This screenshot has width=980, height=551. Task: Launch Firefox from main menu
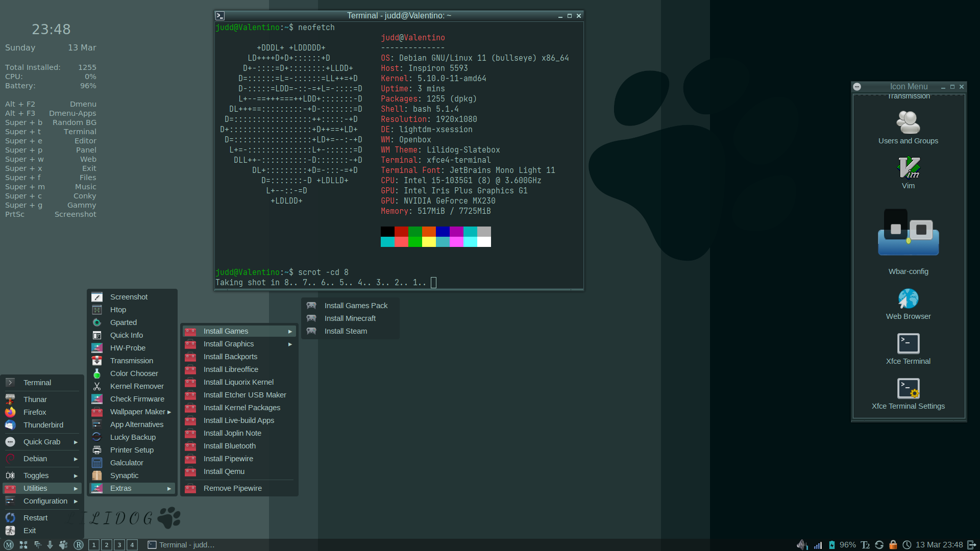(42, 412)
